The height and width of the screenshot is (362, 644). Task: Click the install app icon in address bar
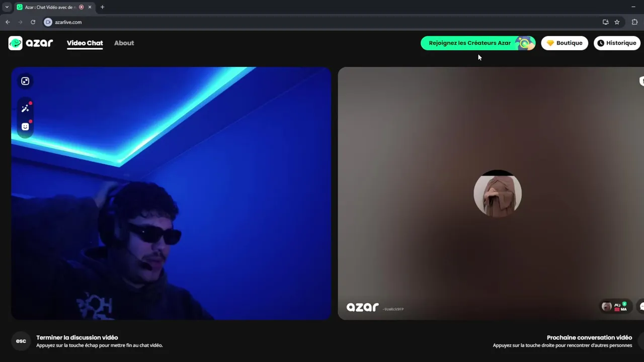(x=605, y=22)
